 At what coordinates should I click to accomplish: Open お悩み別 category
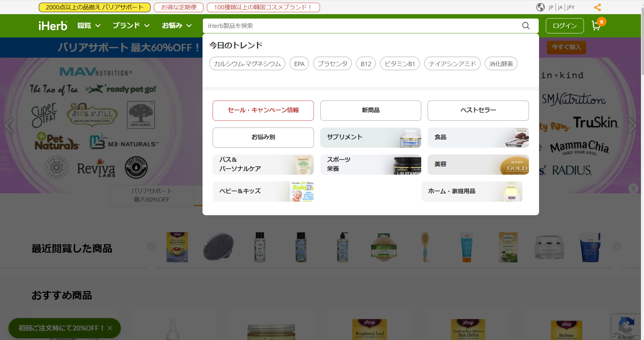coord(263,137)
